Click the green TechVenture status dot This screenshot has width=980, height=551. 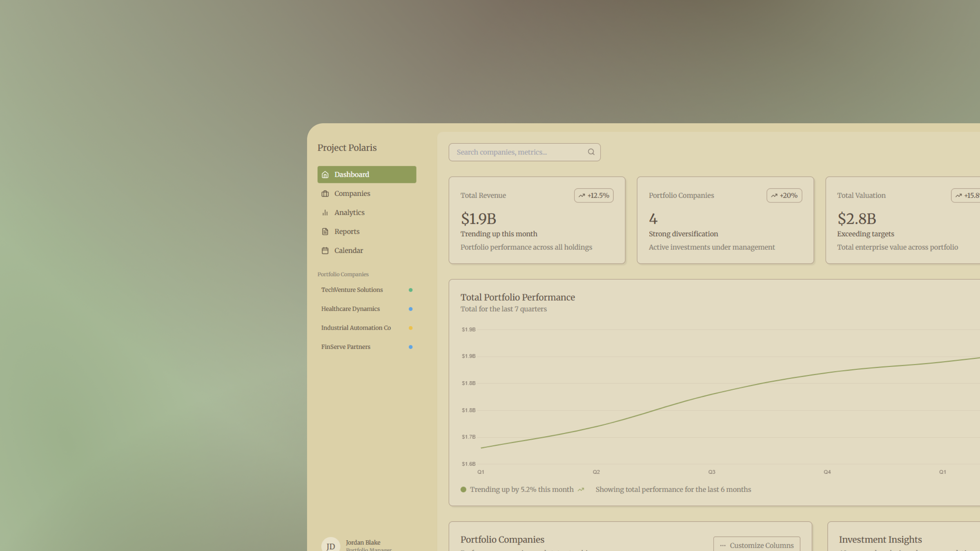coord(410,290)
